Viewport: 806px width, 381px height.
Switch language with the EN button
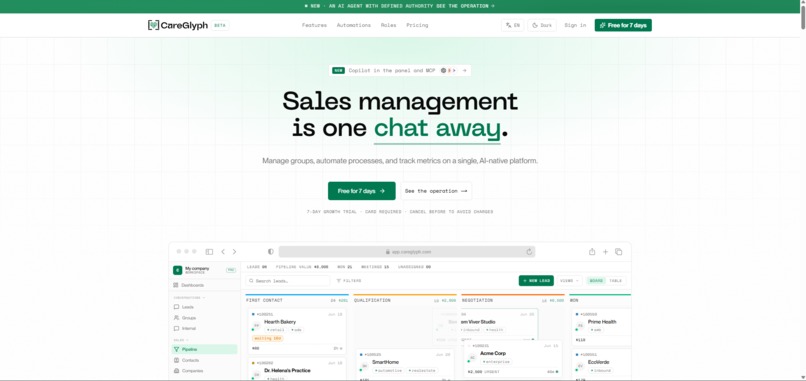[x=512, y=25]
